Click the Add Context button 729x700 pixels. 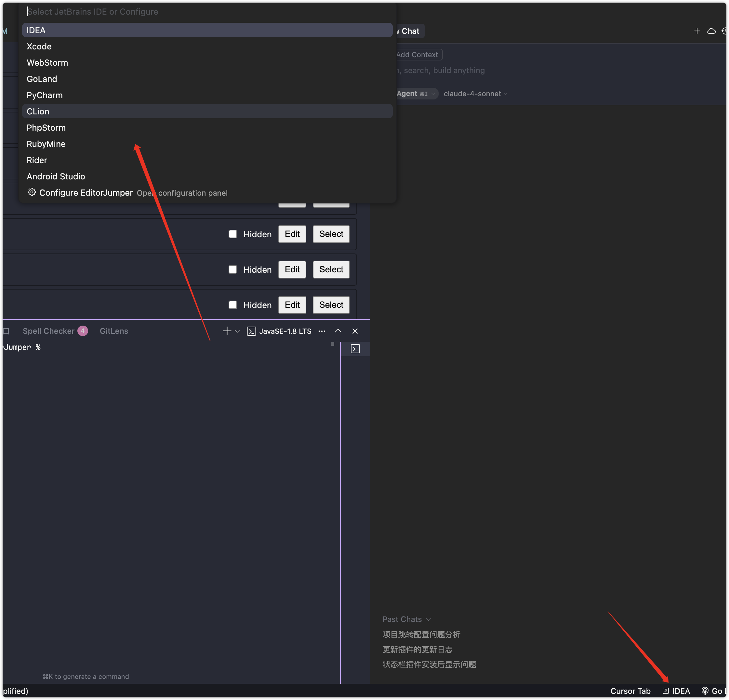417,55
